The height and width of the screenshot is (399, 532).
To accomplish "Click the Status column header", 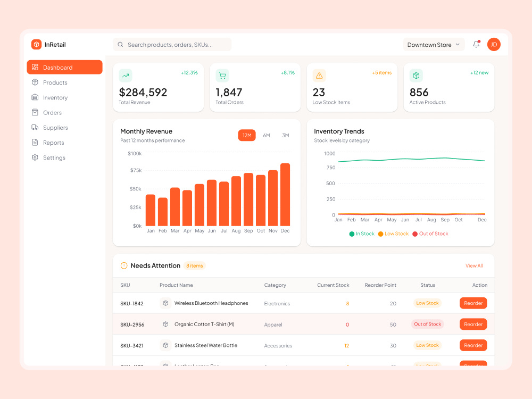I will coord(428,285).
